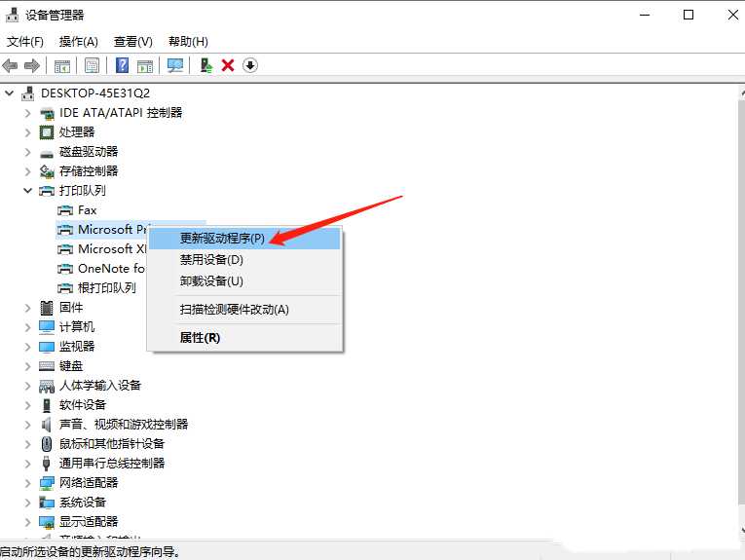Click the update driver toolbar icon
This screenshot has width=745, height=560.
click(x=205, y=65)
